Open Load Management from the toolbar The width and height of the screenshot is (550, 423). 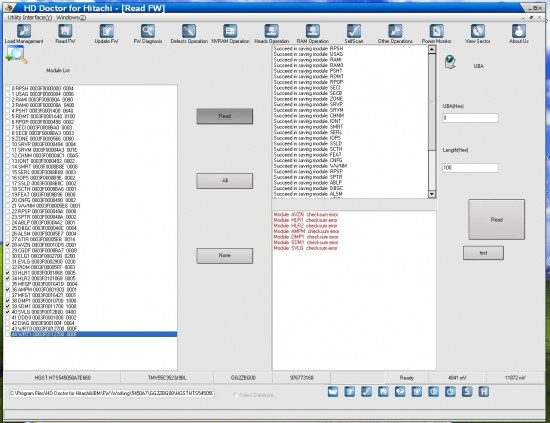pos(24,34)
